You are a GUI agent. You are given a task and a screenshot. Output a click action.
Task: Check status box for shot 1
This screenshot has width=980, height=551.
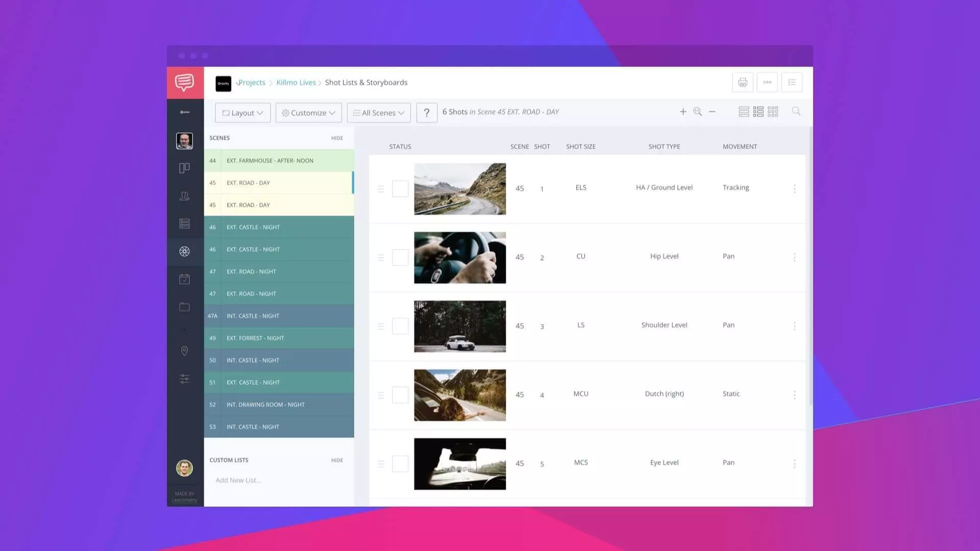[400, 189]
